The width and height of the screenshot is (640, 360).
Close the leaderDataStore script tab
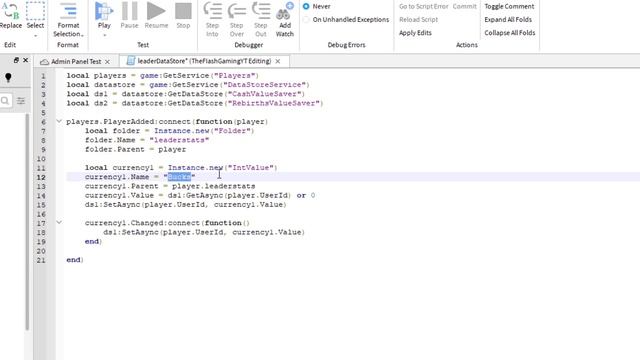[278, 61]
